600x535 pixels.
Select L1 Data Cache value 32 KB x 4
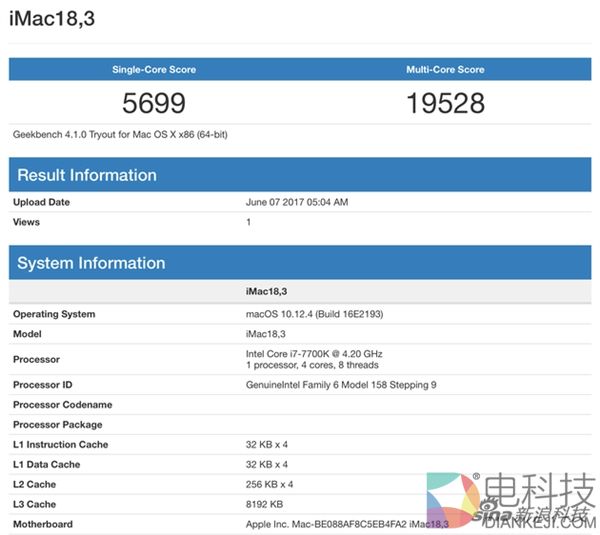pos(267,464)
